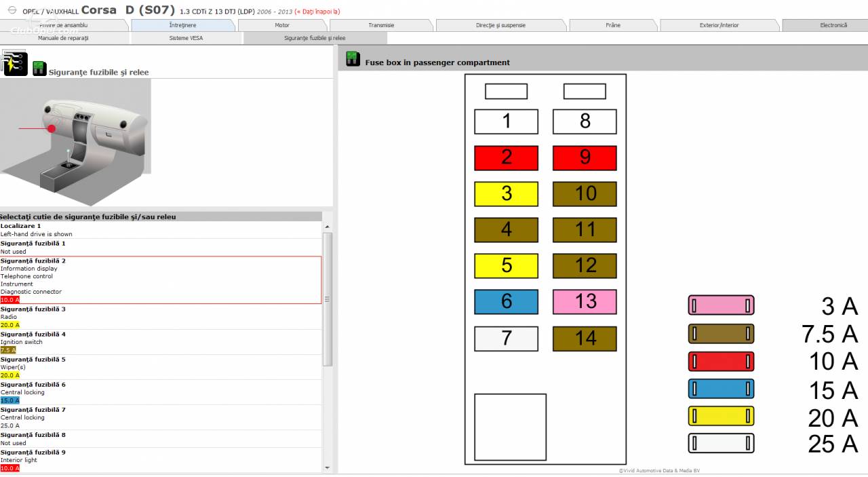The height and width of the screenshot is (477, 868).
Task: Click the yellow 20 A legend fuse
Action: 721,416
